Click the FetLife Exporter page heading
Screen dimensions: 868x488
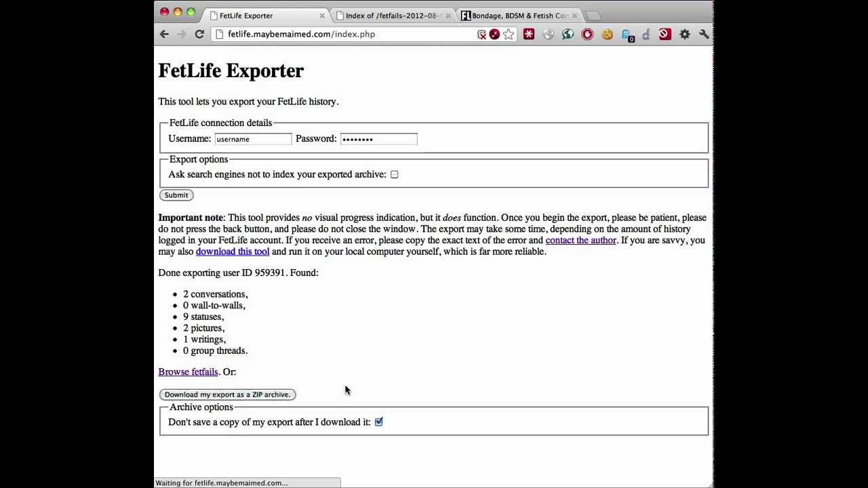click(x=231, y=70)
